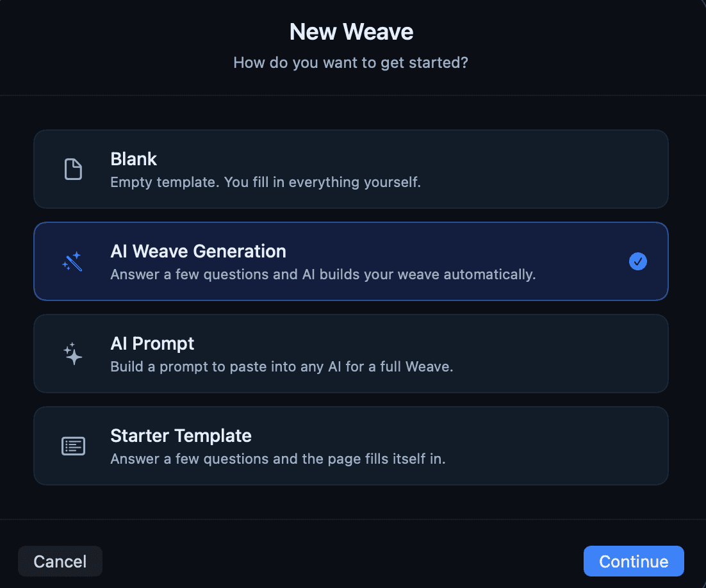
Task: Expand the AI Prompt card details
Action: pyautogui.click(x=351, y=354)
